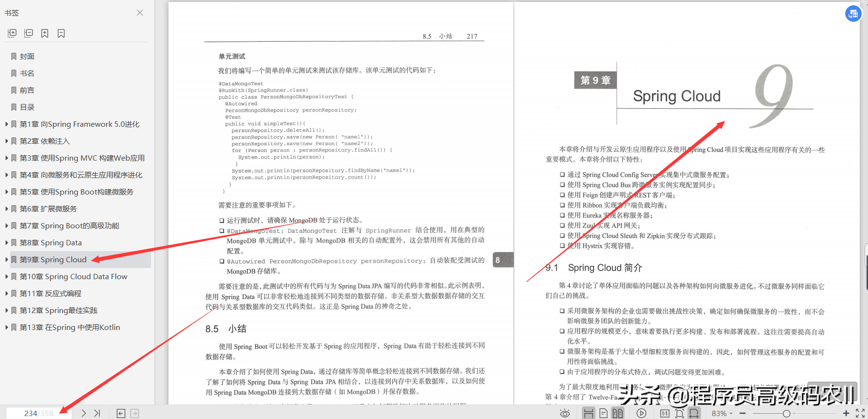
Task: Jump to the last page
Action: pyautogui.click(x=97, y=413)
